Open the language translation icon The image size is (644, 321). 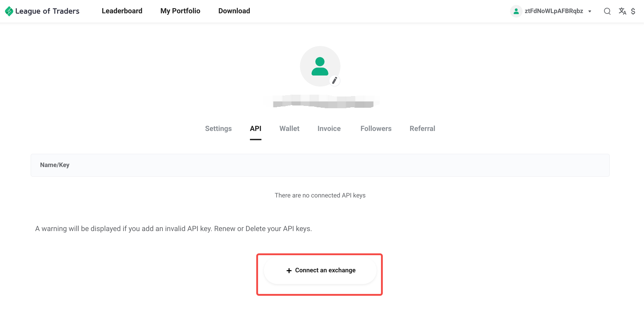(622, 11)
